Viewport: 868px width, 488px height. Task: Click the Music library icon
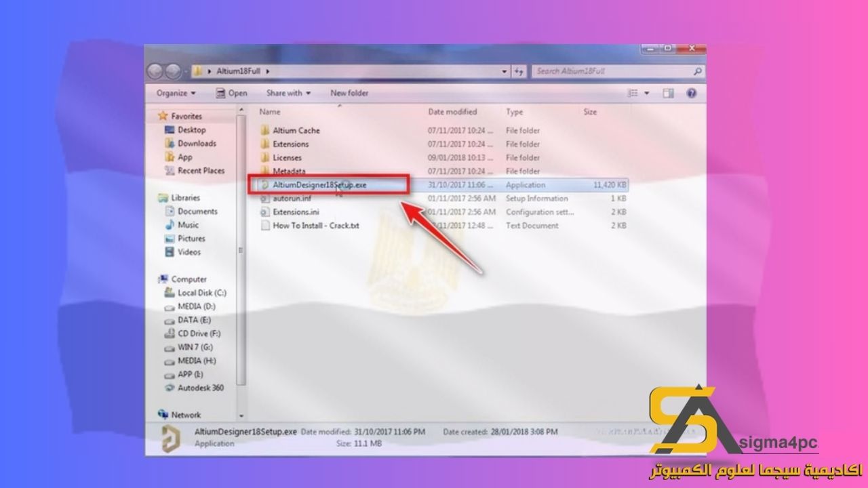pyautogui.click(x=170, y=224)
